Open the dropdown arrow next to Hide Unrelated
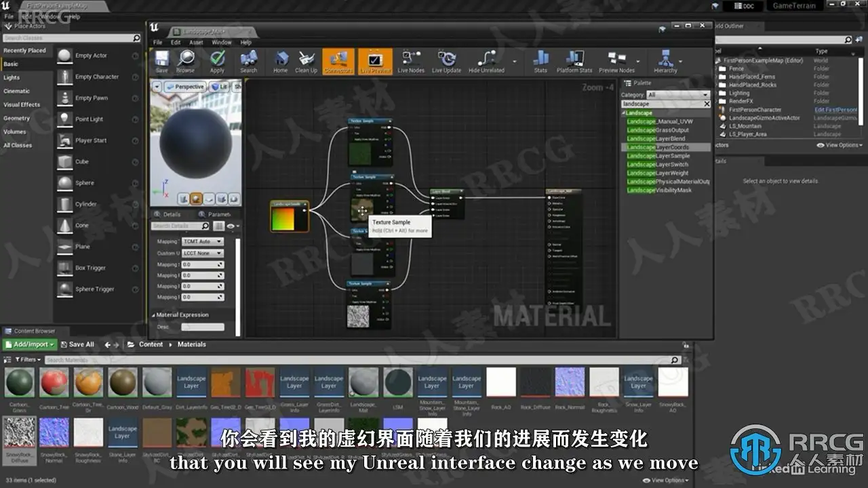868x488 pixels. pyautogui.click(x=514, y=62)
